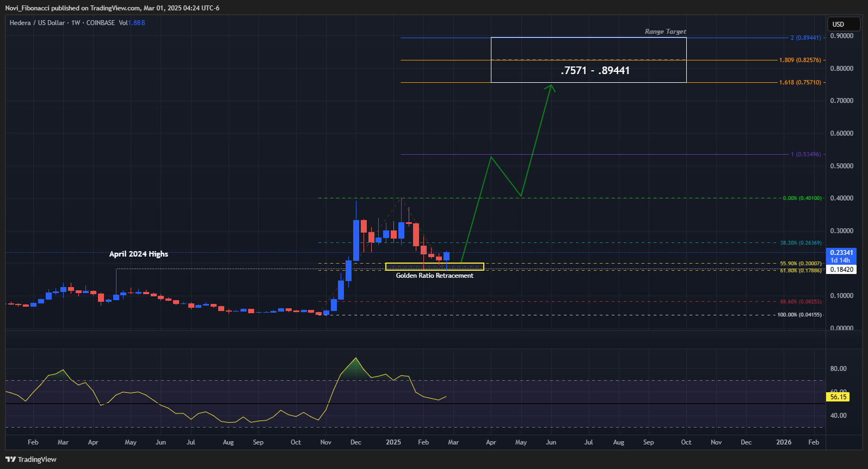Image resolution: width=868 pixels, height=469 pixels.
Task: Click the 'Range Target' label
Action: [666, 32]
